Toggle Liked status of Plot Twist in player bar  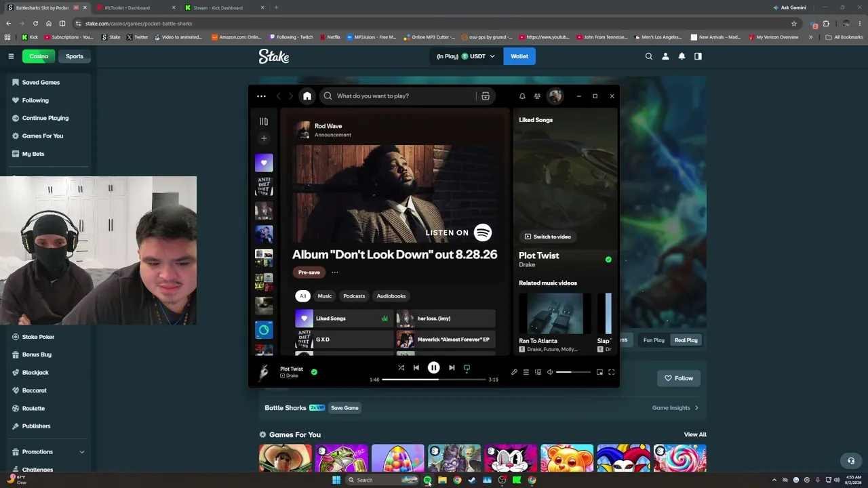(314, 372)
